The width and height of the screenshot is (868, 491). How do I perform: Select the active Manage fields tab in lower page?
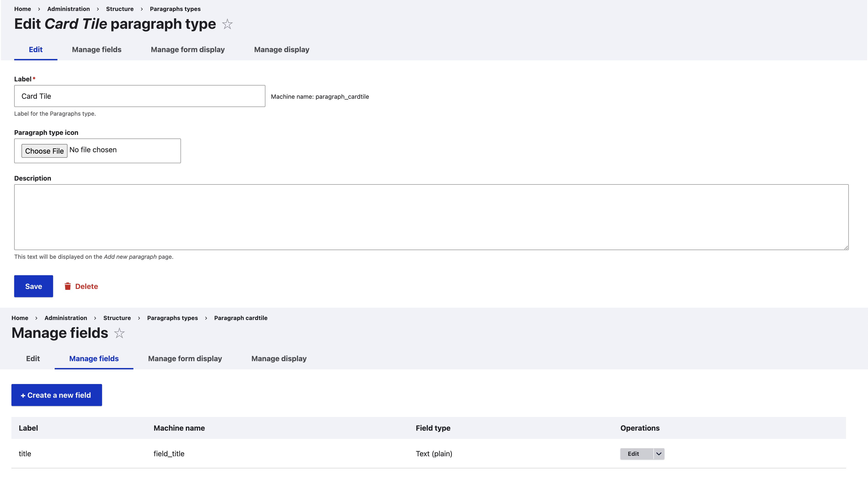(94, 358)
